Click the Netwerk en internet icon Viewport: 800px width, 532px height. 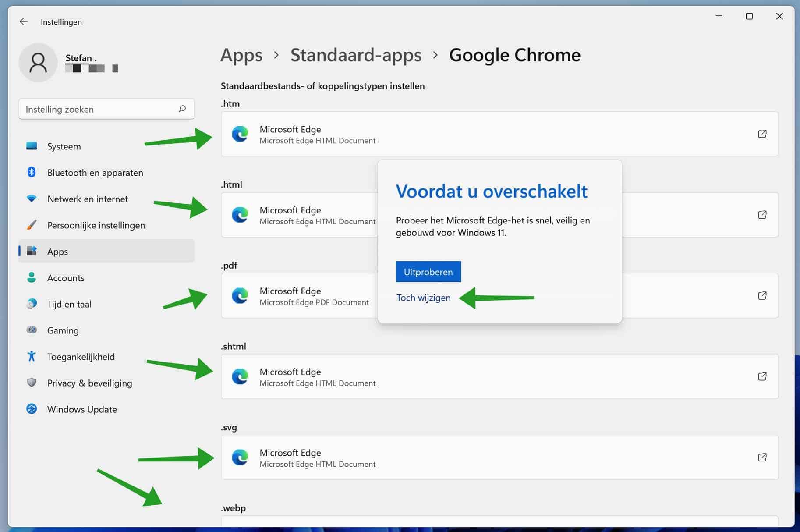click(31, 198)
